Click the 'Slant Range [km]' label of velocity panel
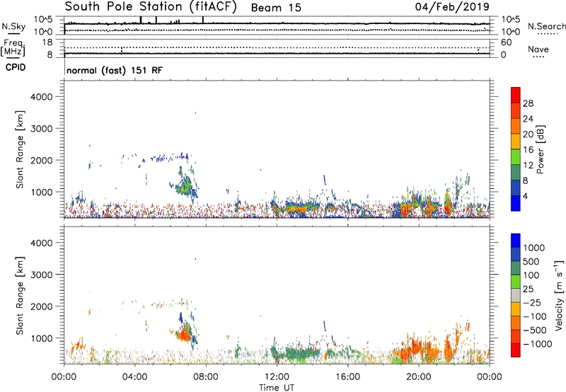This screenshot has width=566, height=392. coord(20,296)
